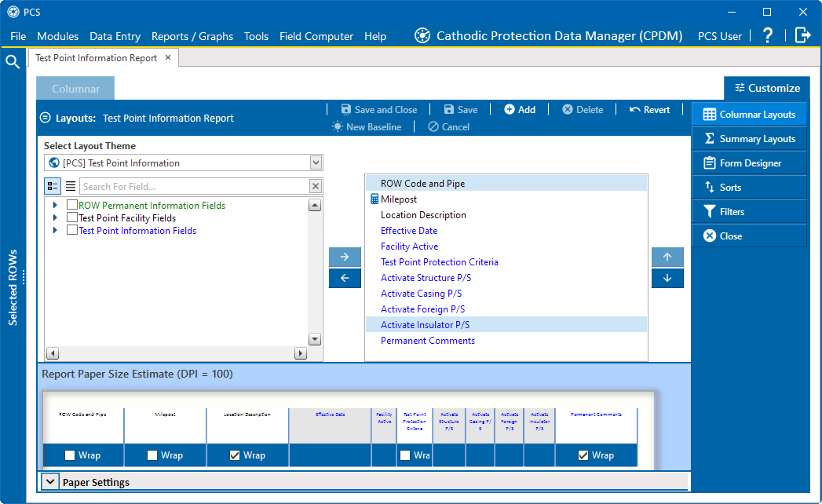Add a new layout

pos(520,110)
